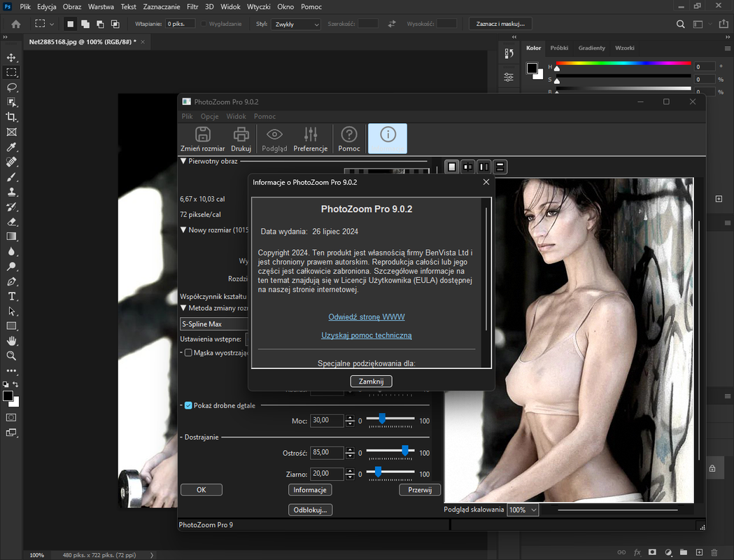Click the Podgląd eye icon
This screenshot has width=734, height=560.
[274, 139]
